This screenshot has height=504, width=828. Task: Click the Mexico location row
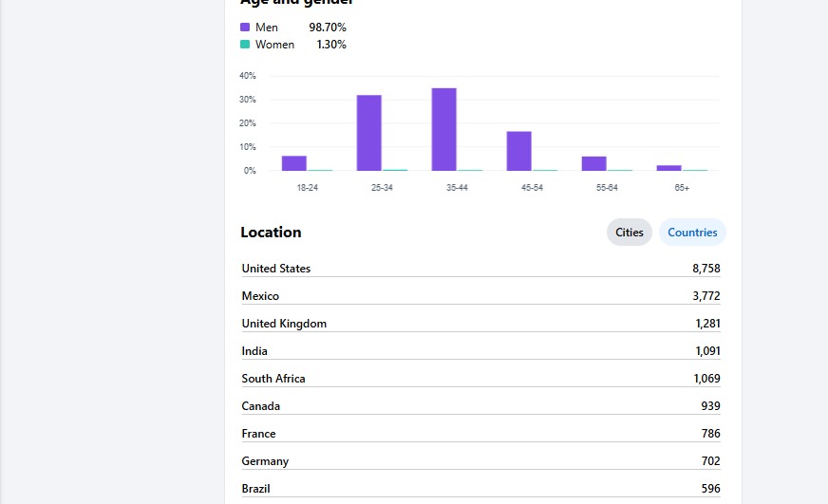[480, 295]
